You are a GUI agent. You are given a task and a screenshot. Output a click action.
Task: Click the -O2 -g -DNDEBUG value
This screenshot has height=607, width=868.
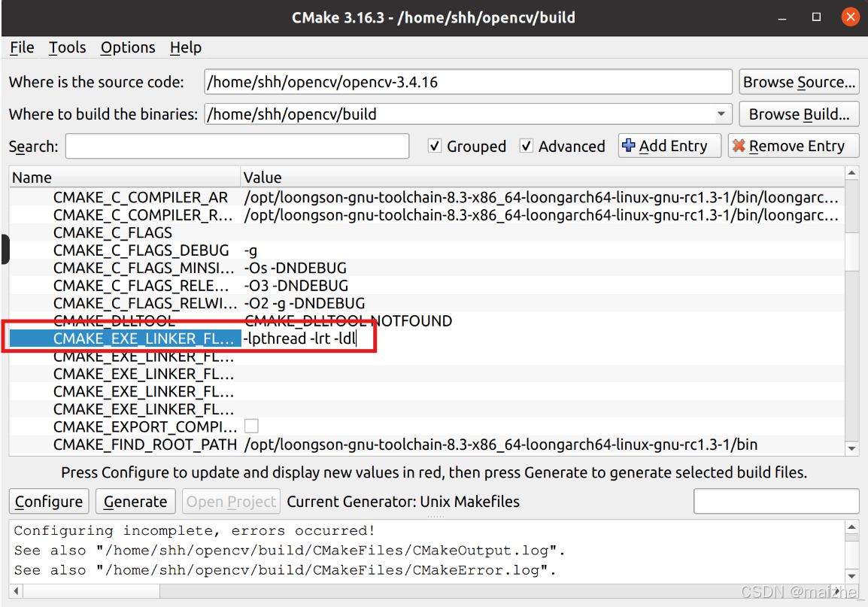(305, 304)
